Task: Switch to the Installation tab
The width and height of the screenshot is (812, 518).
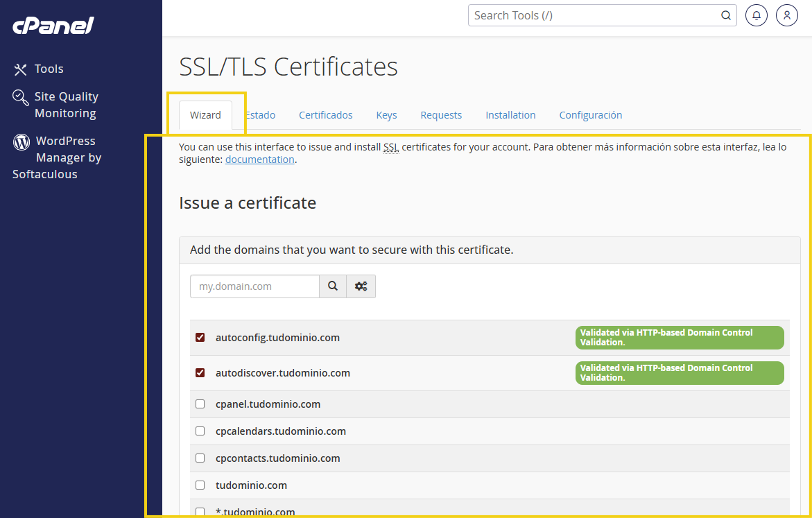Action: [510, 115]
